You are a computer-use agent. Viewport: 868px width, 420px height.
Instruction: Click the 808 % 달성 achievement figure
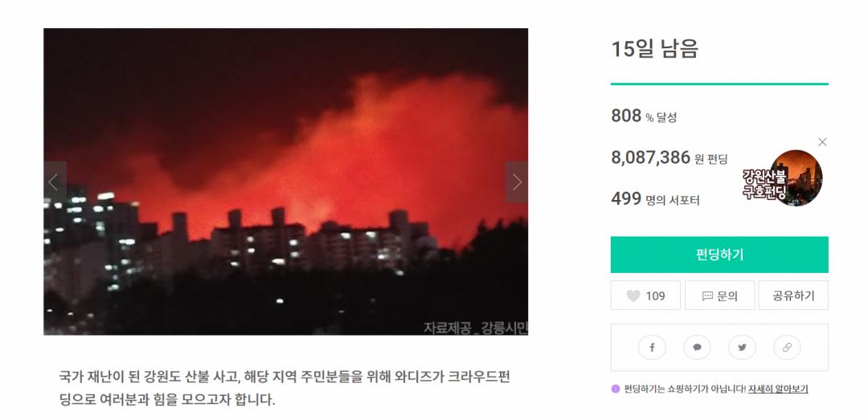644,116
